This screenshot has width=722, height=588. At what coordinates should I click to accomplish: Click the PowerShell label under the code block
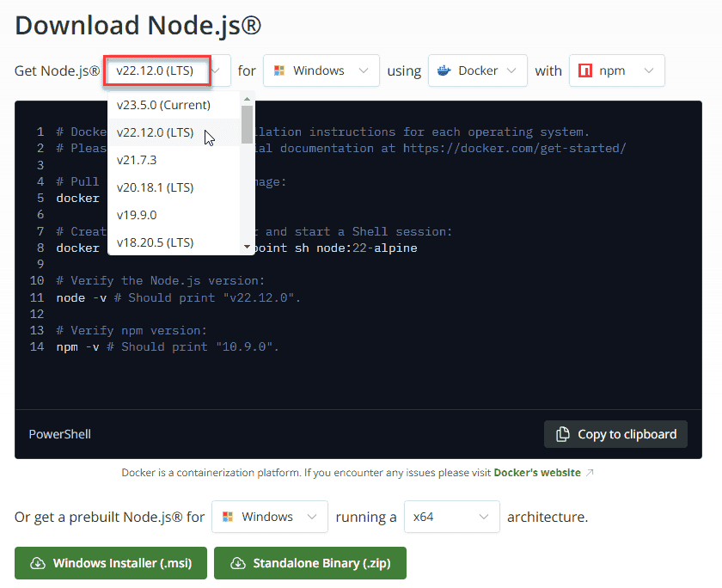point(60,434)
